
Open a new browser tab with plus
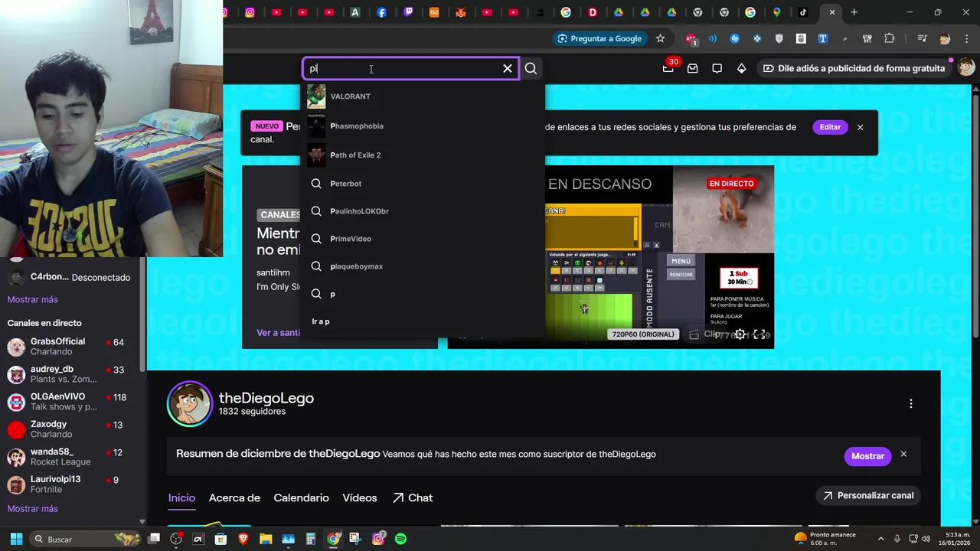[x=854, y=12]
